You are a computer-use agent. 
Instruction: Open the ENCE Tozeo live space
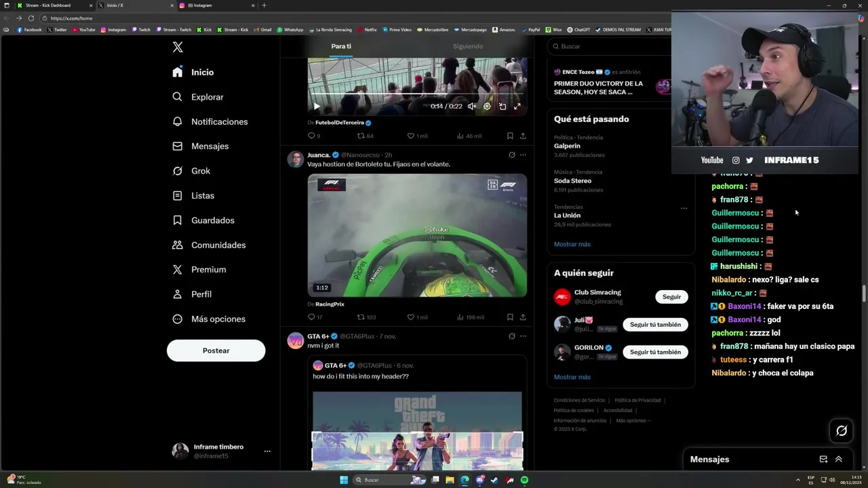click(x=610, y=83)
